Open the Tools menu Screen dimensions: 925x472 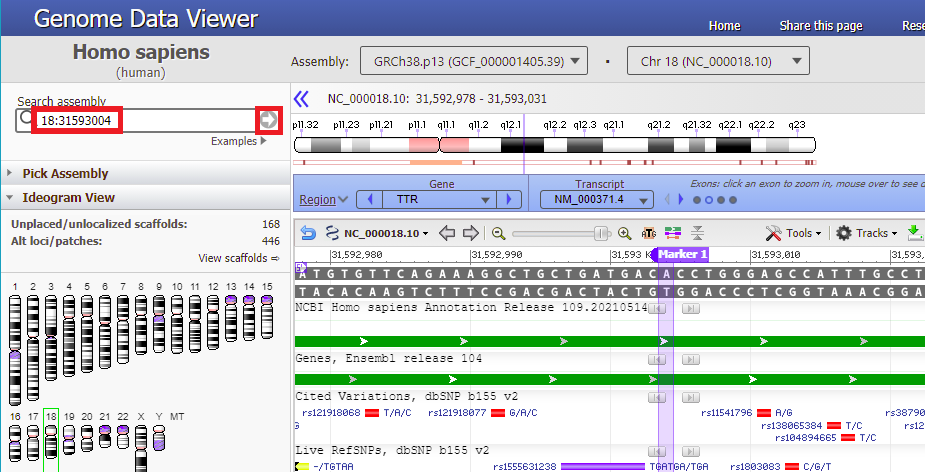(793, 233)
